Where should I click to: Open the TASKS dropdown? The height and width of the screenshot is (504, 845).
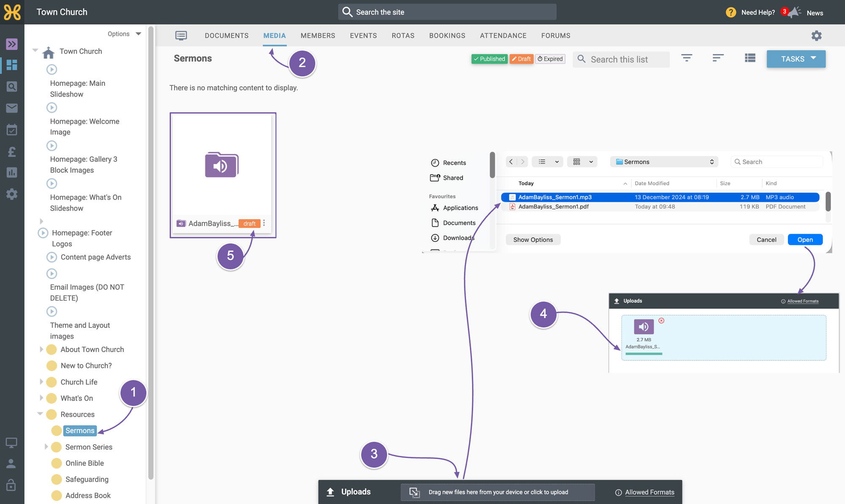click(x=796, y=59)
